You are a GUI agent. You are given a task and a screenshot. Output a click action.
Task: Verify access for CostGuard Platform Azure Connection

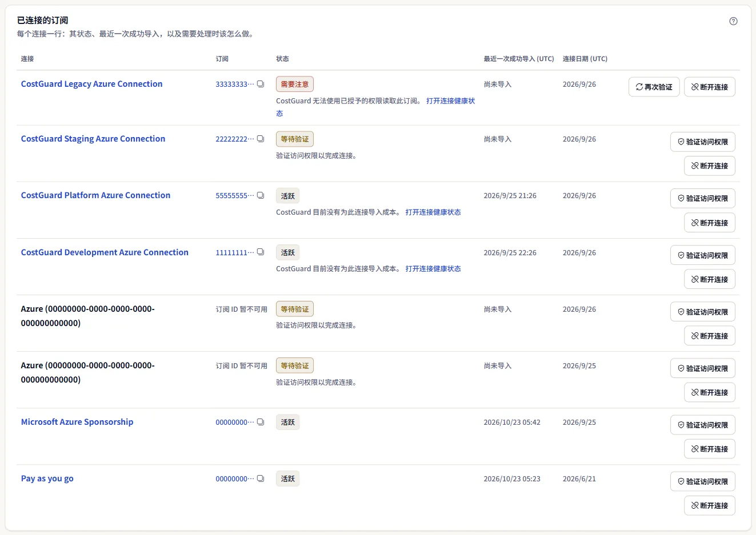coord(702,198)
